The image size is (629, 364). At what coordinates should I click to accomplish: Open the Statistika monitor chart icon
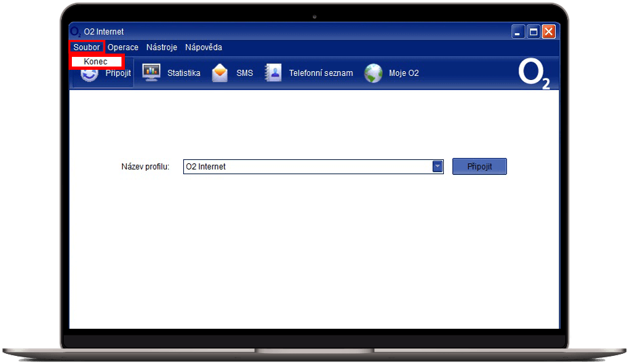(x=151, y=73)
